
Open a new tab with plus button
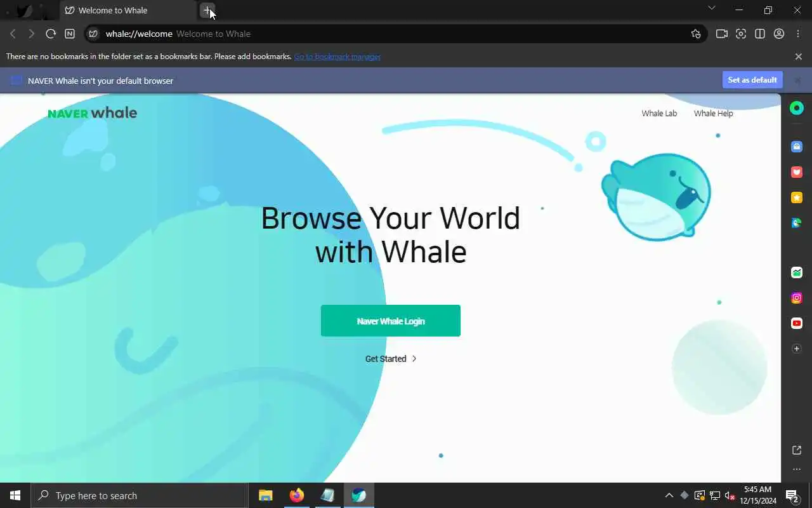(207, 10)
